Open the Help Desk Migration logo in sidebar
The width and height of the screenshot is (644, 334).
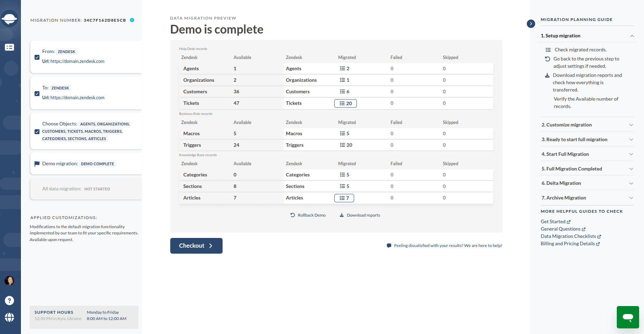[10, 19]
